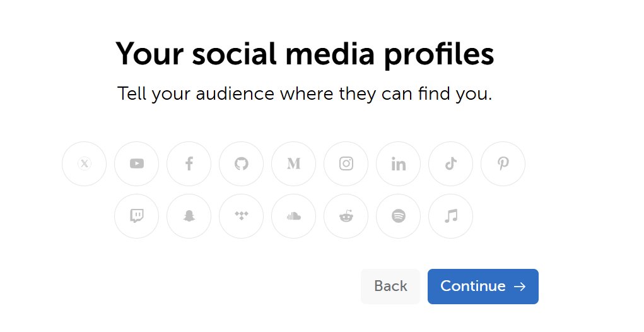Select the X (Twitter) profile icon
Viewport: 644px width, 332px height.
coord(84,164)
